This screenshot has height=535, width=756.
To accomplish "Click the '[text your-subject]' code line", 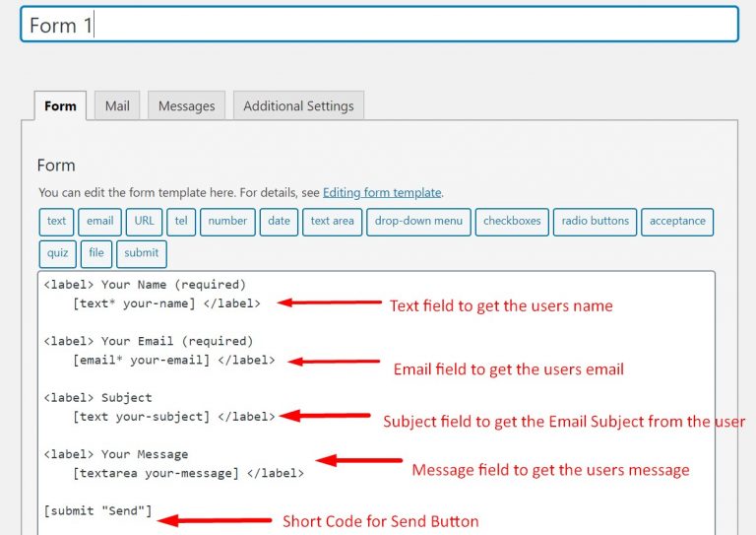I will 173,417.
